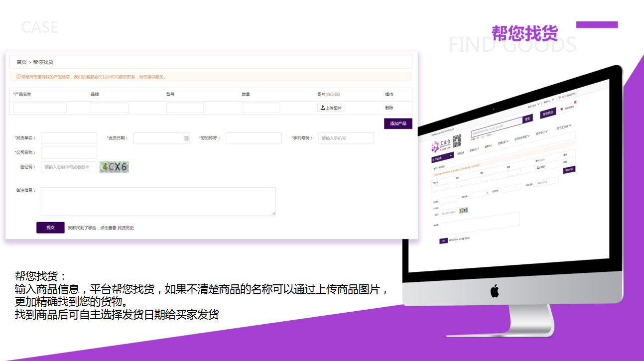Open 帮您找货 purple button on monitor

(x=548, y=113)
